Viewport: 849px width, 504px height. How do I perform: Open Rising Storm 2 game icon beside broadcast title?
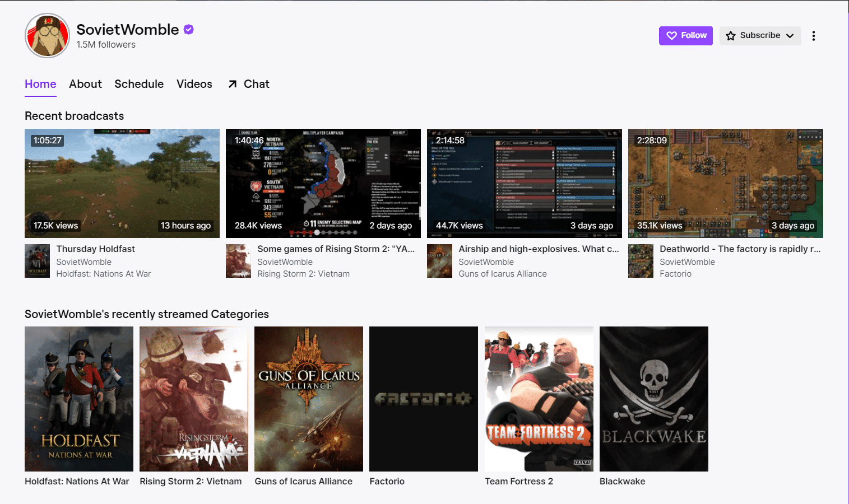pos(238,261)
